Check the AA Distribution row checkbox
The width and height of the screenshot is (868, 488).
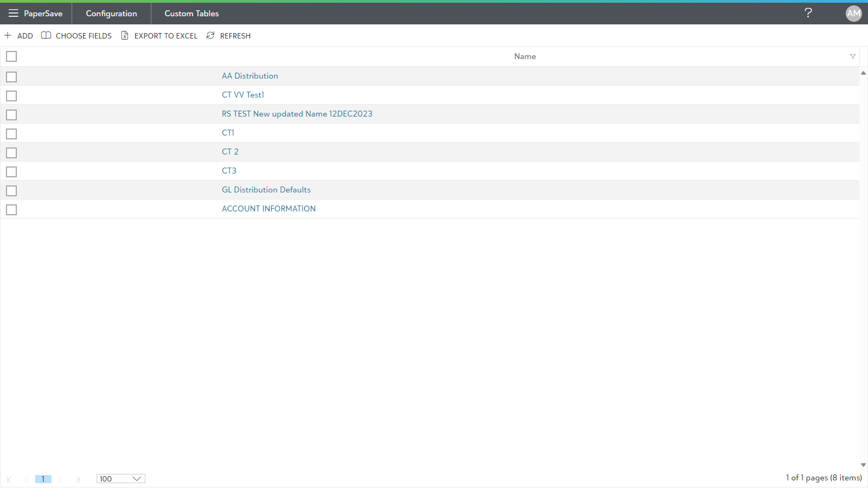click(x=11, y=77)
